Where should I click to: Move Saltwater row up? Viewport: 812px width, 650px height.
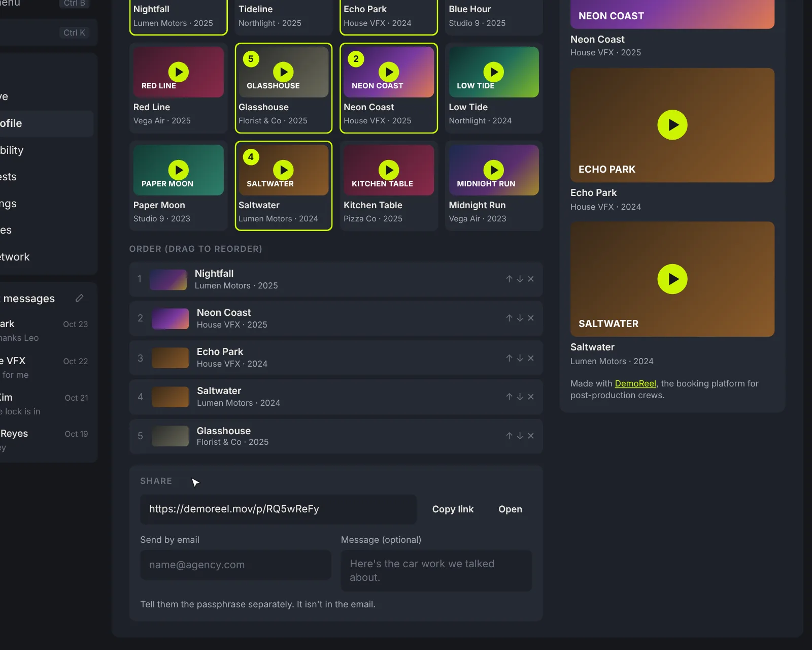(x=509, y=397)
